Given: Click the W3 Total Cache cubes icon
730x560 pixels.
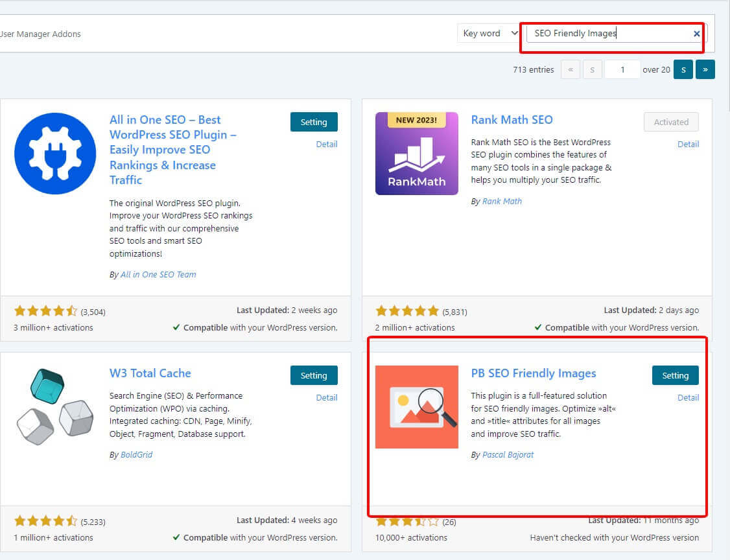Looking at the screenshot, I should pos(55,406).
